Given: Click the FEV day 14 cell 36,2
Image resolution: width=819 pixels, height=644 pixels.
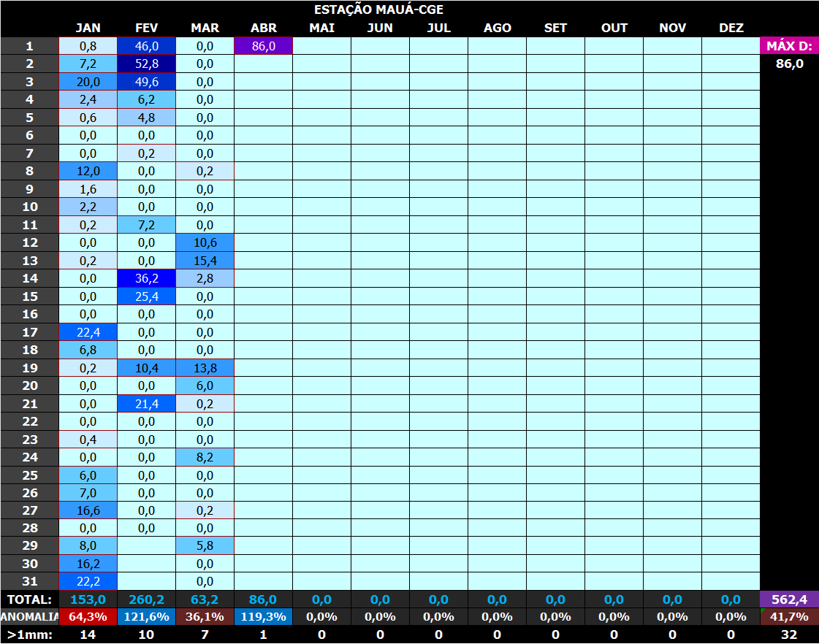Looking at the screenshot, I should 146,278.
